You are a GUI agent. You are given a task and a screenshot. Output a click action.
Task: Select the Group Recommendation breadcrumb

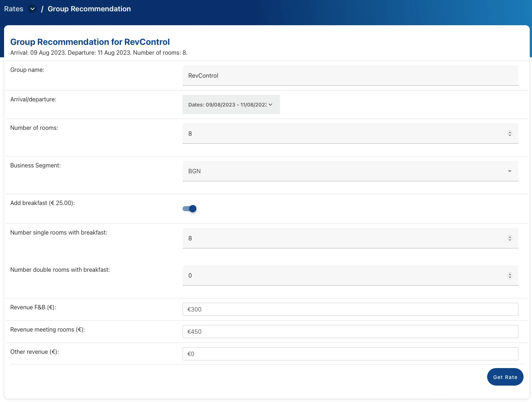point(89,9)
